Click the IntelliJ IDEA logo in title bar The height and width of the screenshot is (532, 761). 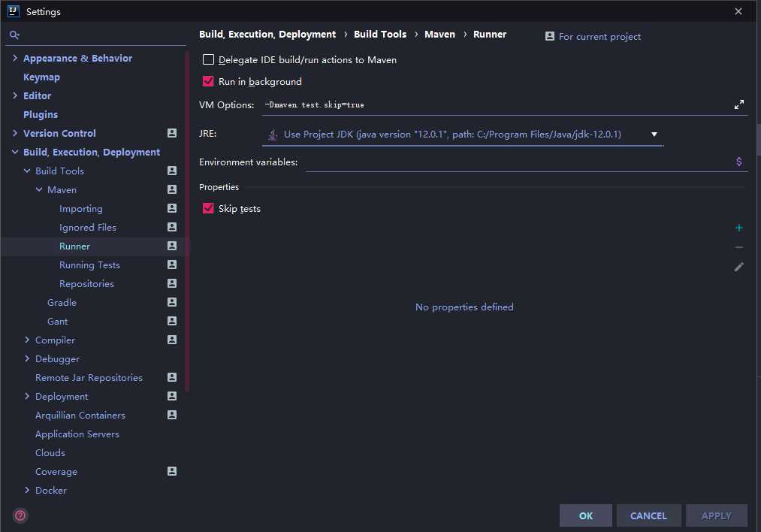[13, 11]
